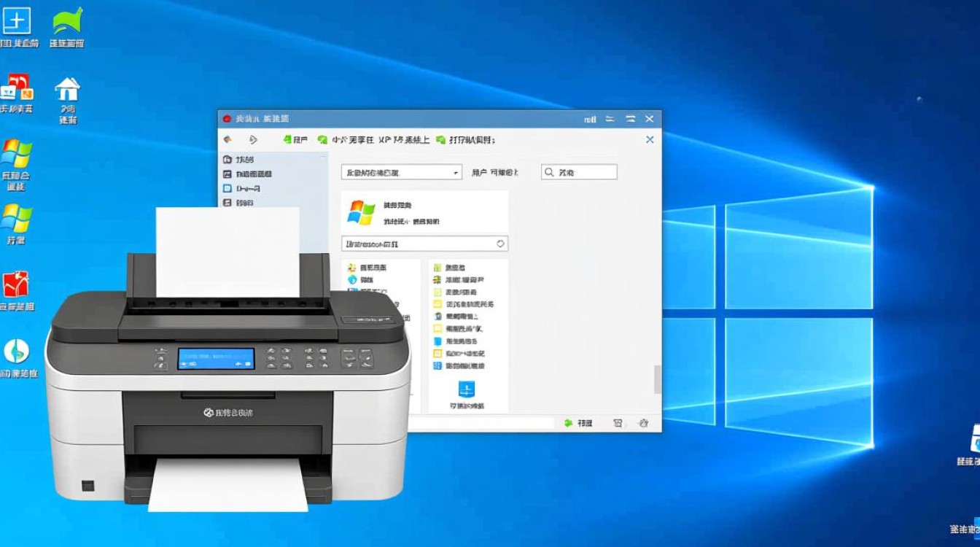Click the search field with the magnifier icon
This screenshot has width=980, height=547.
coord(579,172)
